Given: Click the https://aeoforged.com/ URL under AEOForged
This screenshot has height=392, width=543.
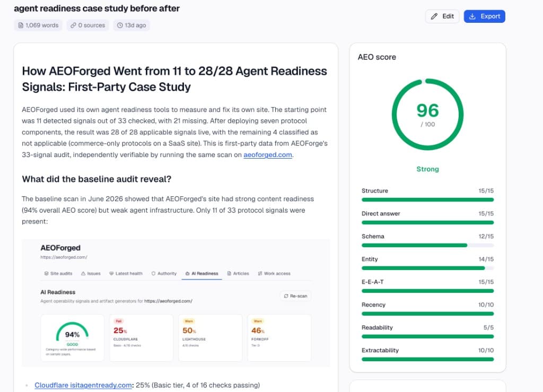Looking at the screenshot, I should [x=64, y=257].
